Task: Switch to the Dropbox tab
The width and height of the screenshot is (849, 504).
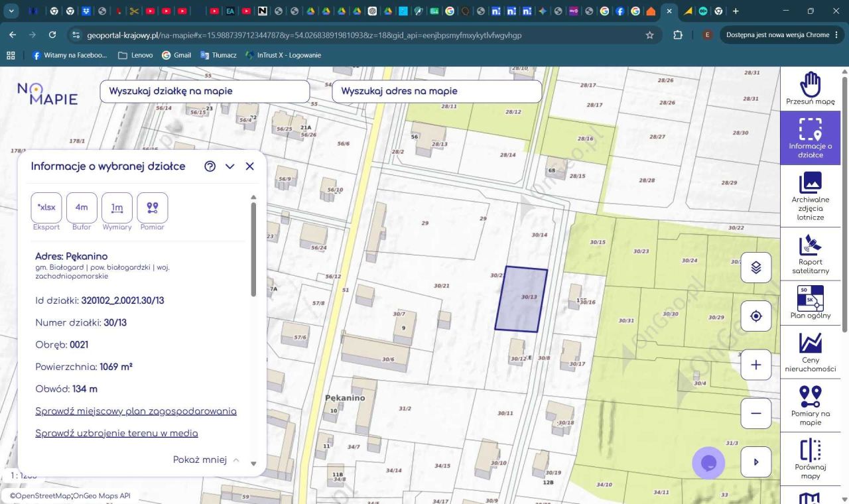Action: (x=88, y=11)
